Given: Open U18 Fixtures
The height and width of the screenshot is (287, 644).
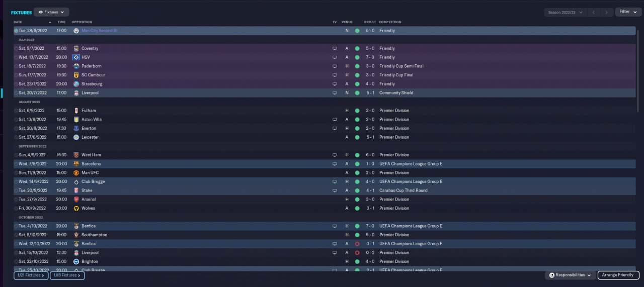Looking at the screenshot, I should pyautogui.click(x=67, y=275).
